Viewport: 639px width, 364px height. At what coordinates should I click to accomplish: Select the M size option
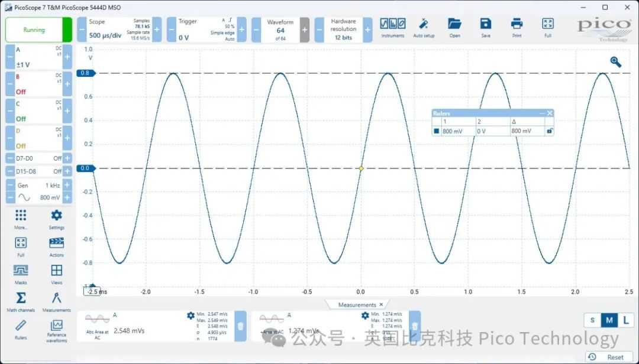click(609, 320)
